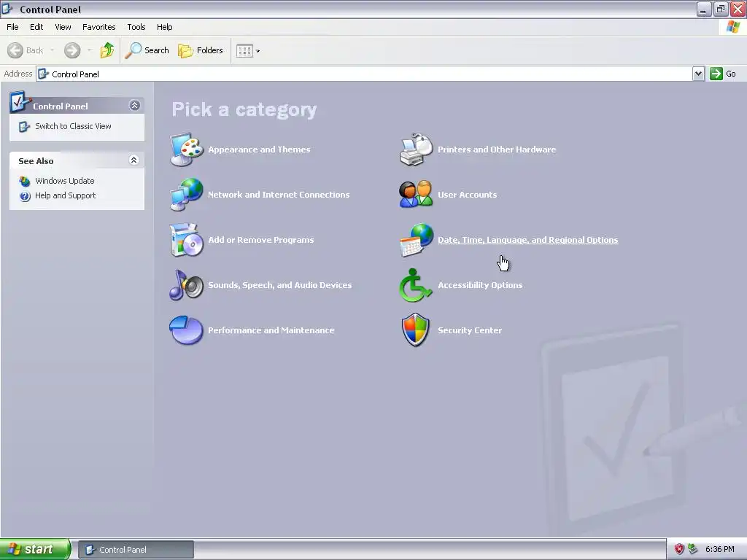Collapse the Control Panel sidebar section
This screenshot has height=560, width=747.
click(134, 105)
